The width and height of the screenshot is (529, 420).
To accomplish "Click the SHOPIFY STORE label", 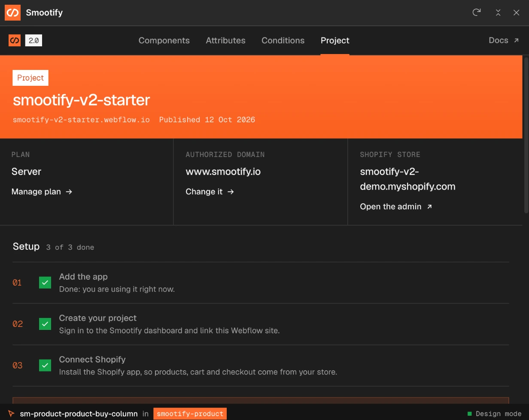I will point(390,154).
